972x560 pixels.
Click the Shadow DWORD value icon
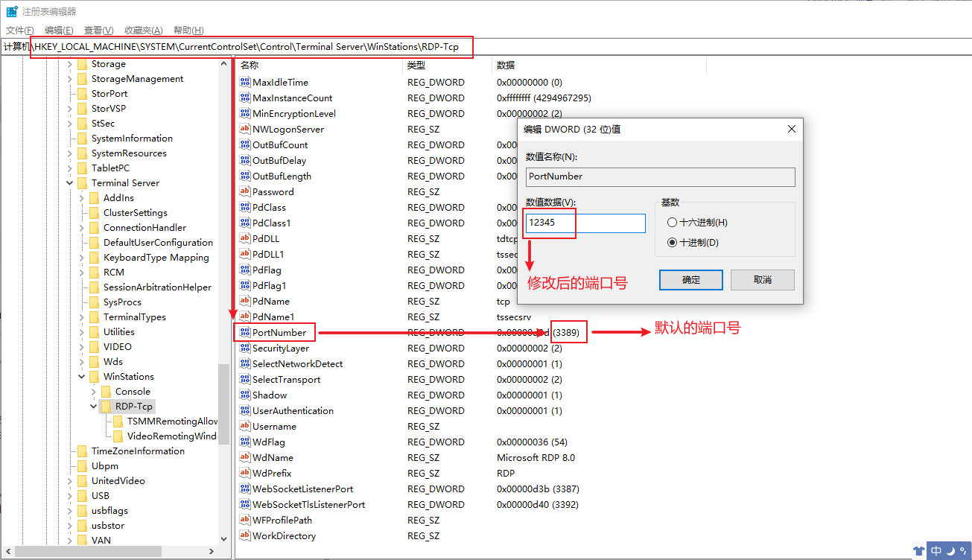tap(245, 395)
